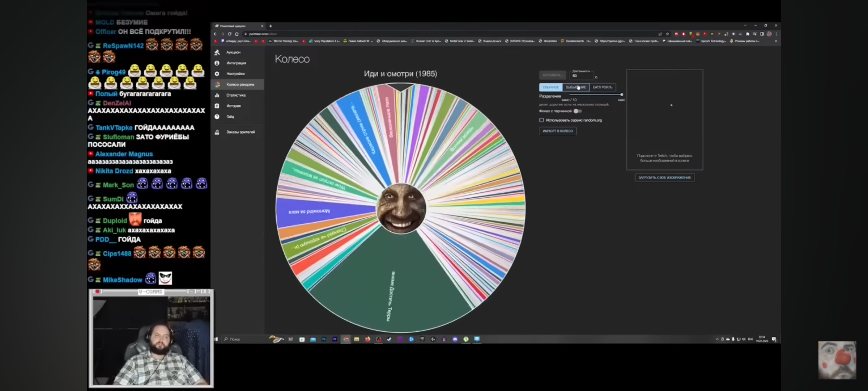
Task: Click the Гайд question mark icon
Action: (217, 117)
